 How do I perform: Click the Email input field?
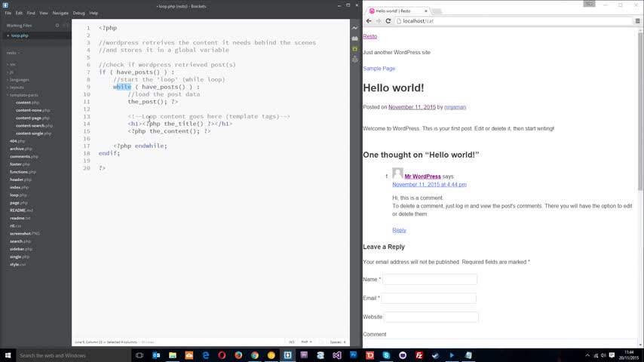click(x=429, y=299)
